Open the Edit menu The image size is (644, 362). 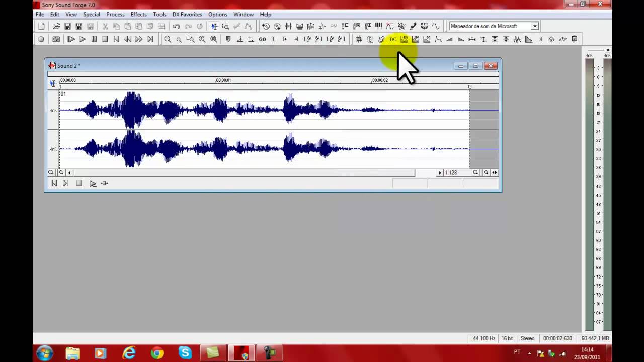[x=55, y=15]
